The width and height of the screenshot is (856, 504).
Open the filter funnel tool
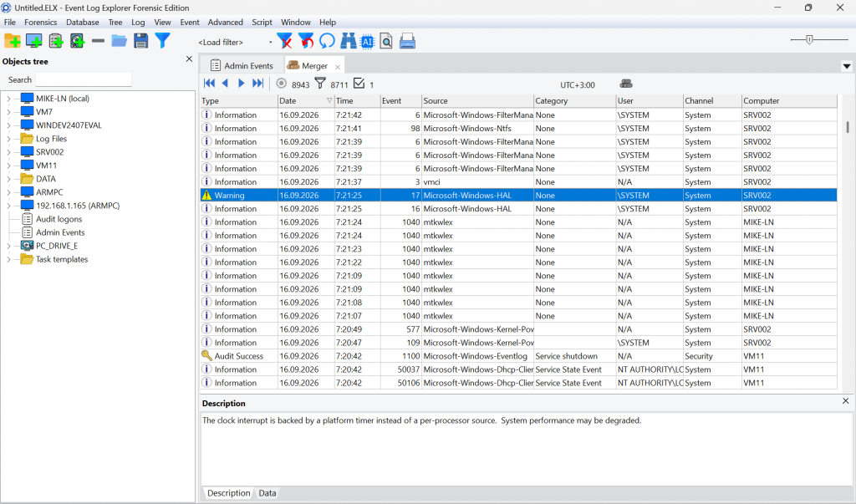[162, 40]
